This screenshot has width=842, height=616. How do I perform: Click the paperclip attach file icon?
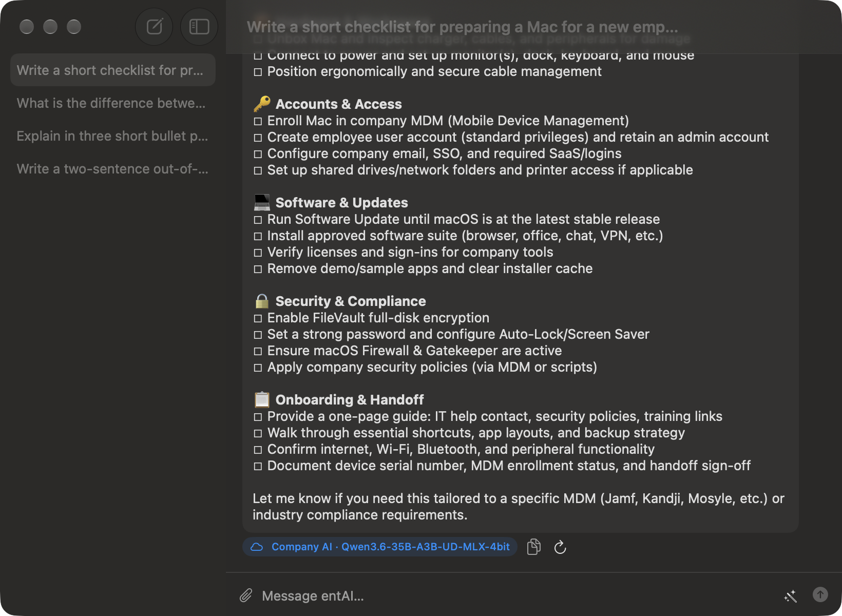(x=246, y=595)
